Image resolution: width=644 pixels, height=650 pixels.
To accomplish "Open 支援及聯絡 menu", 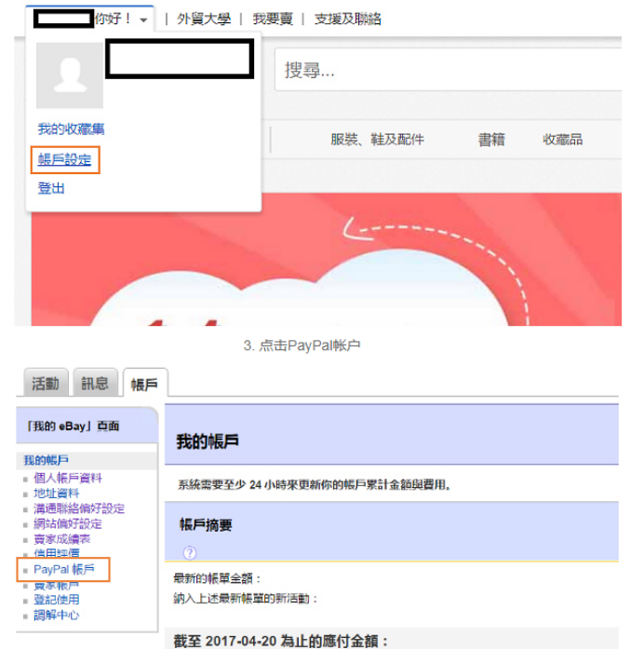I will pyautogui.click(x=347, y=19).
